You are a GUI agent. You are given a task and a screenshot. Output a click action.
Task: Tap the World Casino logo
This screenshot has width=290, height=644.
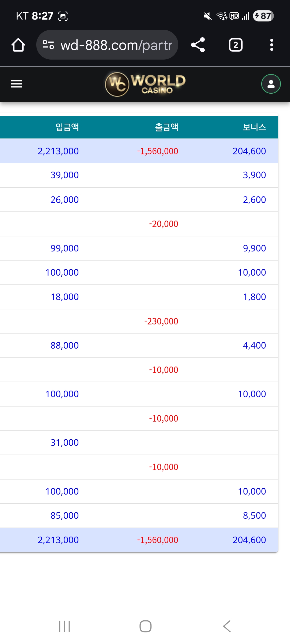[x=145, y=84]
